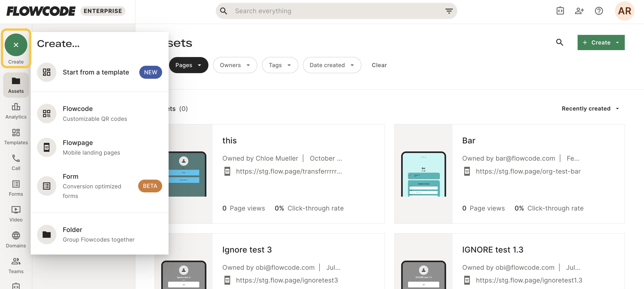Expand the Pages filter dropdown

189,65
